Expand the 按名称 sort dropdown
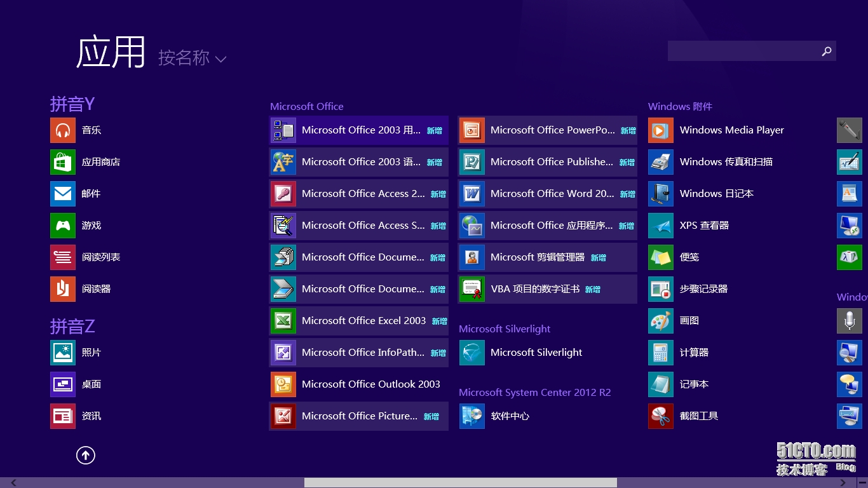This screenshot has width=868, height=488. pyautogui.click(x=192, y=58)
